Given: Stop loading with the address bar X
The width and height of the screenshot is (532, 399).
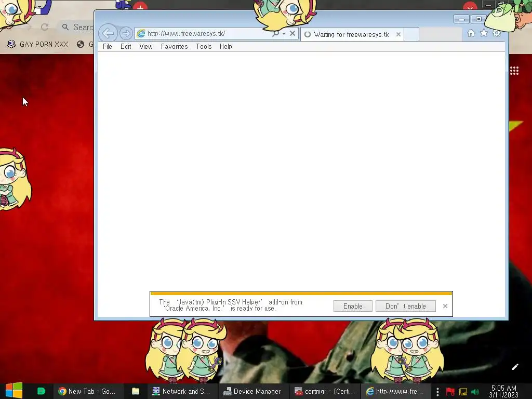Looking at the screenshot, I should coord(292,33).
